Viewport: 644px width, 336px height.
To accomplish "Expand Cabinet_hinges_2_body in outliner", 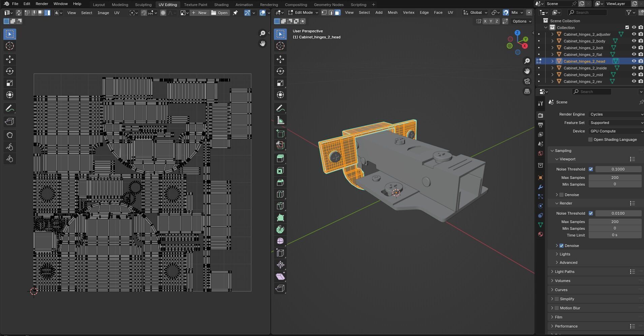I will tap(552, 41).
